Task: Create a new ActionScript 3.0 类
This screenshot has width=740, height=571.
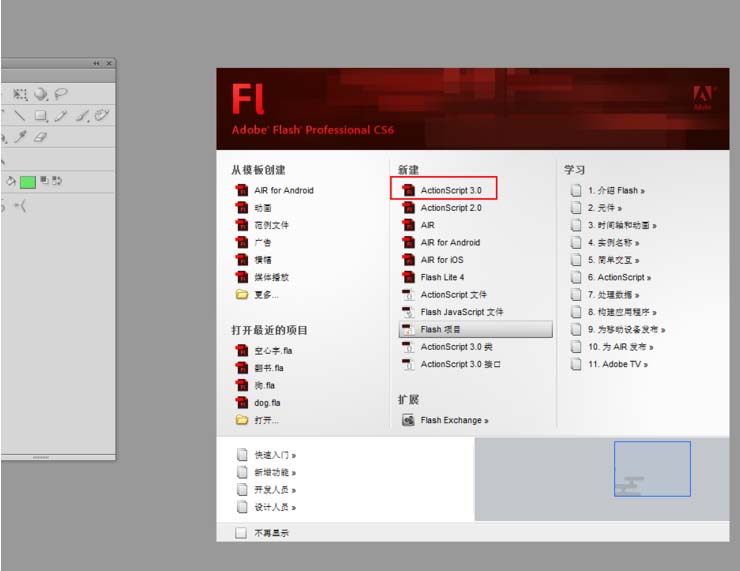Action: pos(447,347)
